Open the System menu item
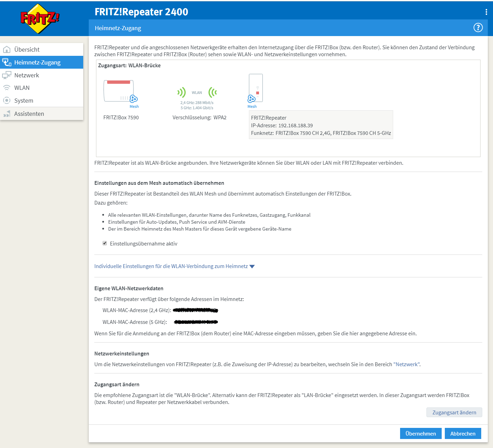Viewport: 493px width, 448px height. 42,101
